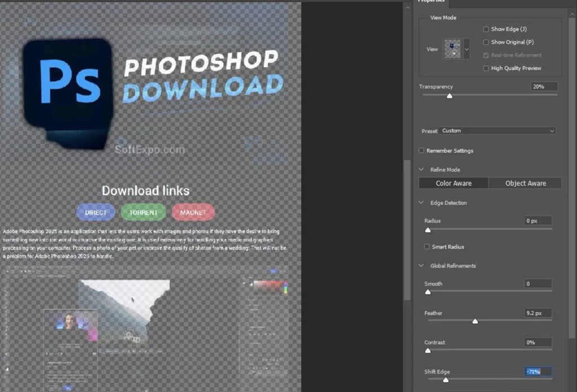Toggle Real-time Refinement

[x=486, y=55]
